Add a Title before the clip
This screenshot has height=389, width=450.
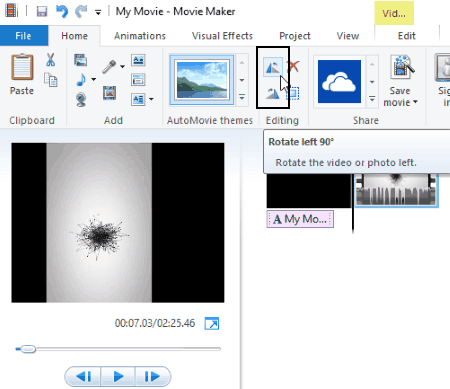click(x=138, y=60)
